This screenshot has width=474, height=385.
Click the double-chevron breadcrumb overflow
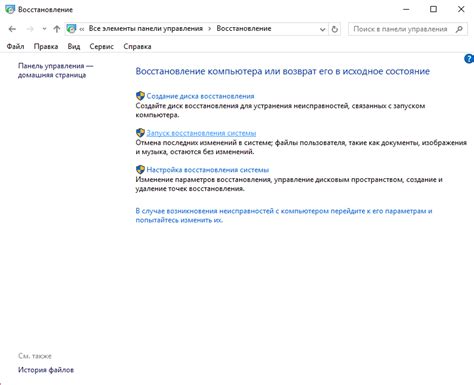(x=82, y=29)
